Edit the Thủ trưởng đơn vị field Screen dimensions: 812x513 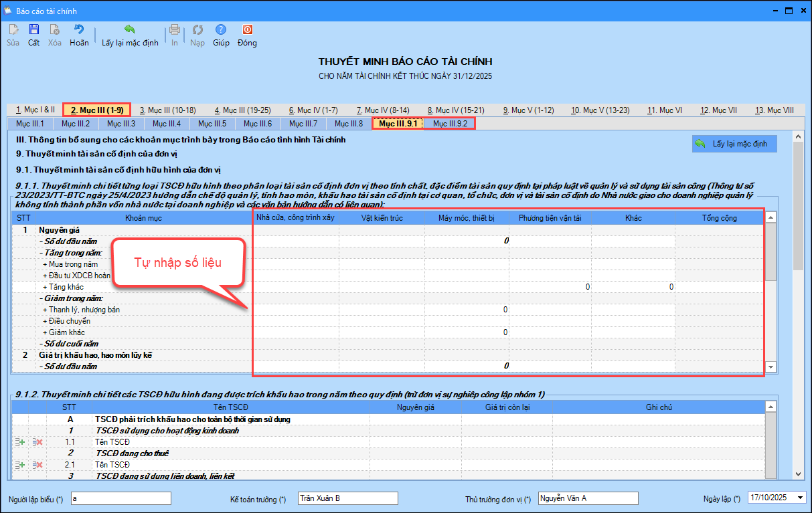click(588, 498)
